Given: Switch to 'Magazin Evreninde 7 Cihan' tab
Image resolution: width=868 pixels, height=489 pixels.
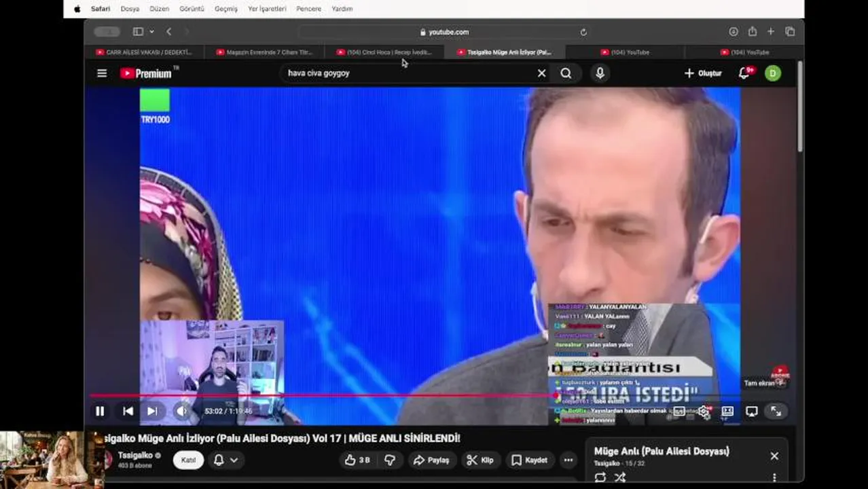Looking at the screenshot, I should (264, 52).
